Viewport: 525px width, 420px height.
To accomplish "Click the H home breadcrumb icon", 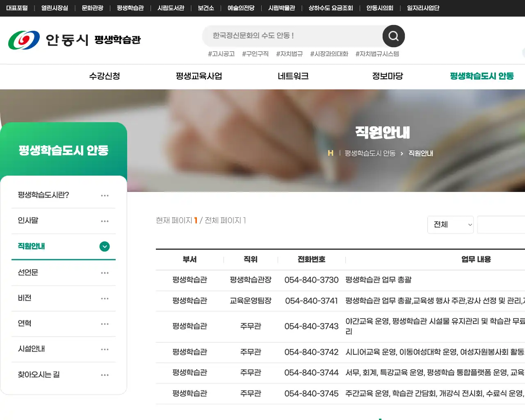I will tap(331, 153).
